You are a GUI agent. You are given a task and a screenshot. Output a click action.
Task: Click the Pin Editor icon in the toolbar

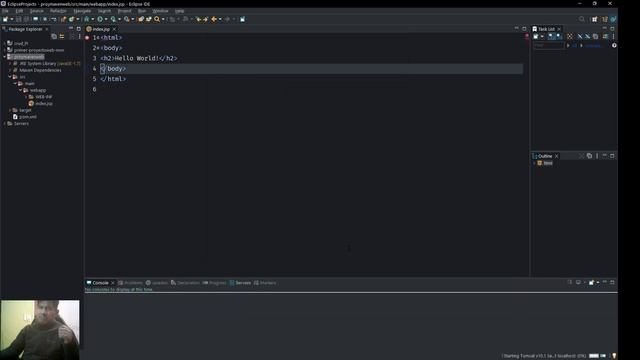click(242, 19)
